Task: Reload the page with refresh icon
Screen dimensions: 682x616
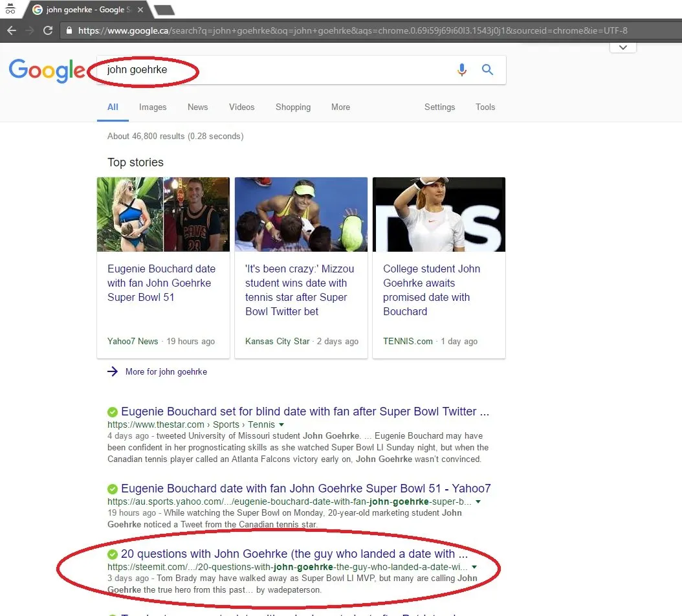Action: tap(48, 30)
